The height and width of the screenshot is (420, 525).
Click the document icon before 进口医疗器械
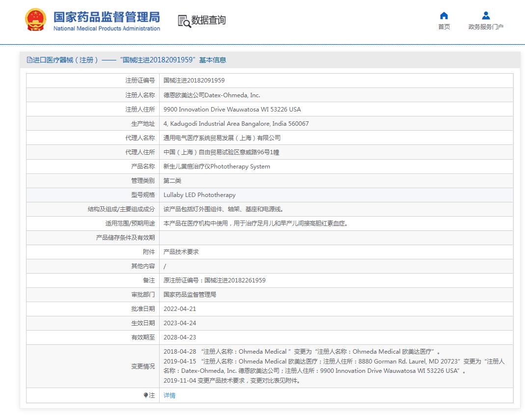(29, 60)
